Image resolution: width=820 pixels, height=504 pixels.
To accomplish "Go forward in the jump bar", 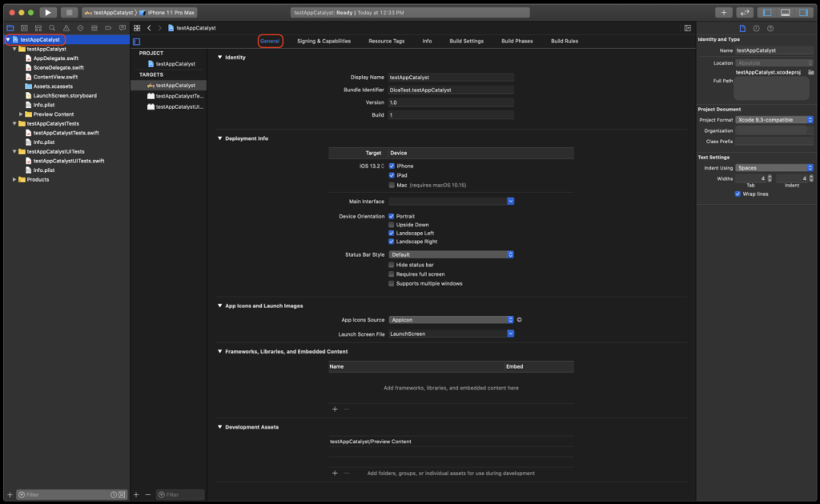I will tap(160, 28).
